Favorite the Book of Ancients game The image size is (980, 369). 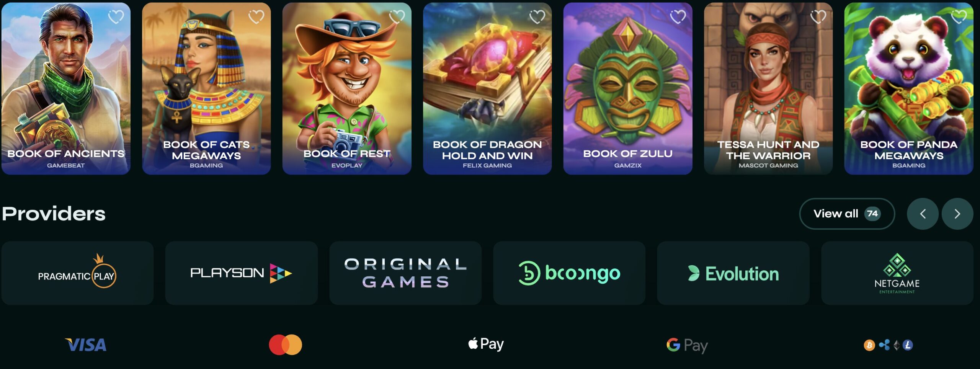point(116,16)
